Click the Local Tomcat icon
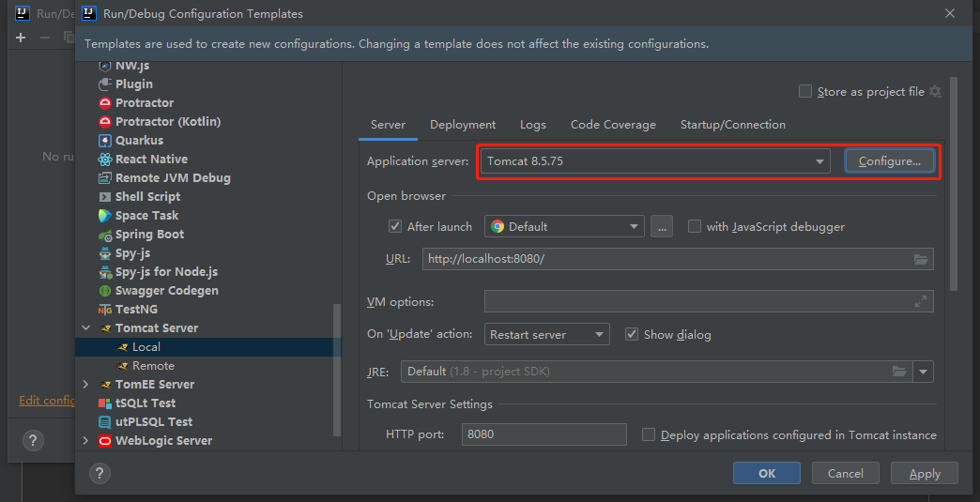This screenshot has width=980, height=502. tap(122, 347)
